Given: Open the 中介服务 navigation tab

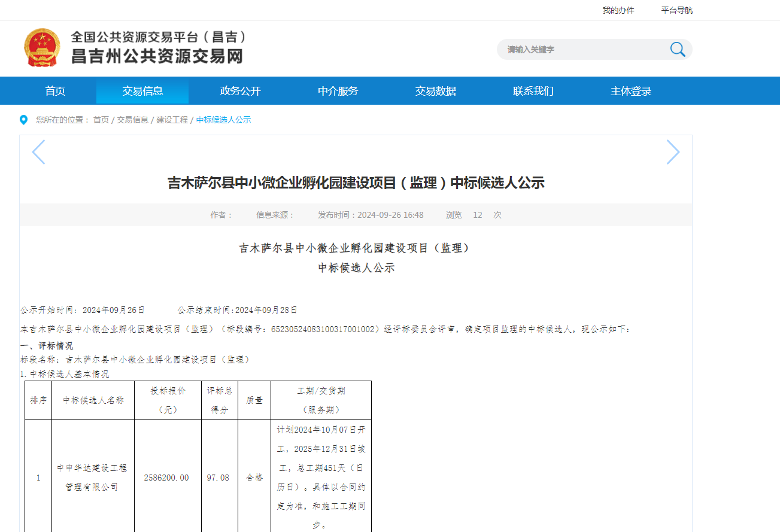Looking at the screenshot, I should pos(338,91).
